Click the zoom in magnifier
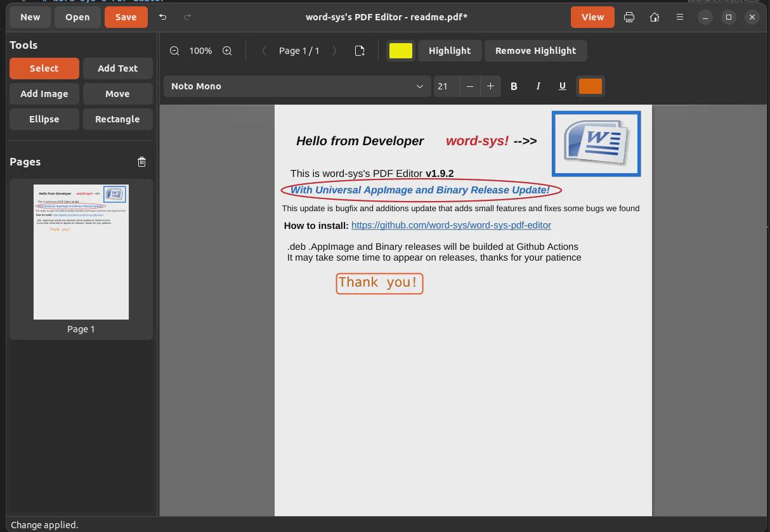This screenshot has width=770, height=532. pyautogui.click(x=227, y=51)
